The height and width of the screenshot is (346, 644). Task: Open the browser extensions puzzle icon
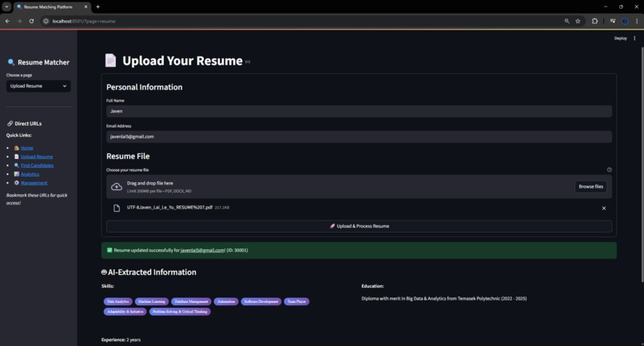click(594, 21)
